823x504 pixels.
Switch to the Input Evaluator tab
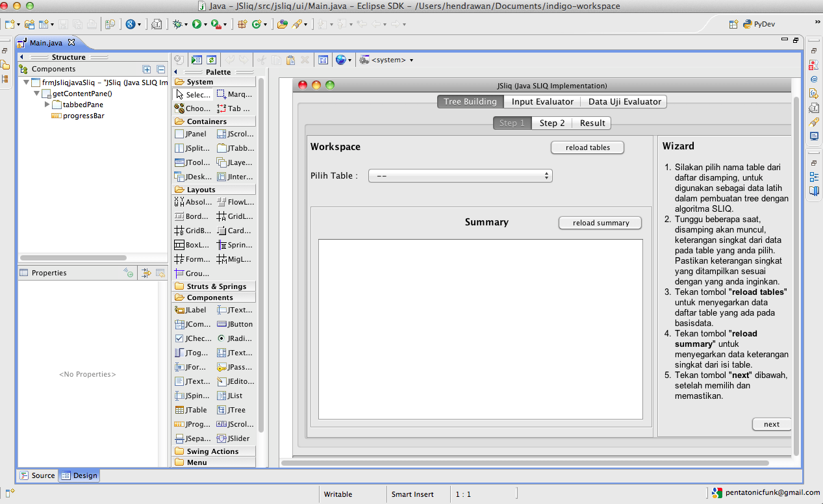coord(542,101)
